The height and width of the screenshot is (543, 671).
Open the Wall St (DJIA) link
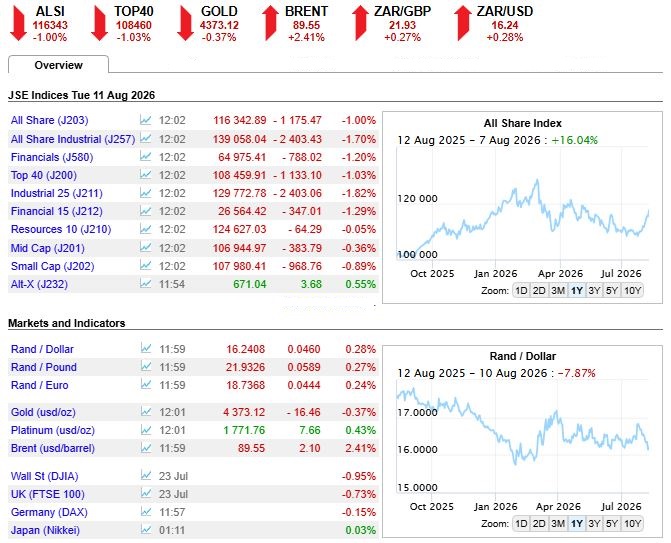45,476
